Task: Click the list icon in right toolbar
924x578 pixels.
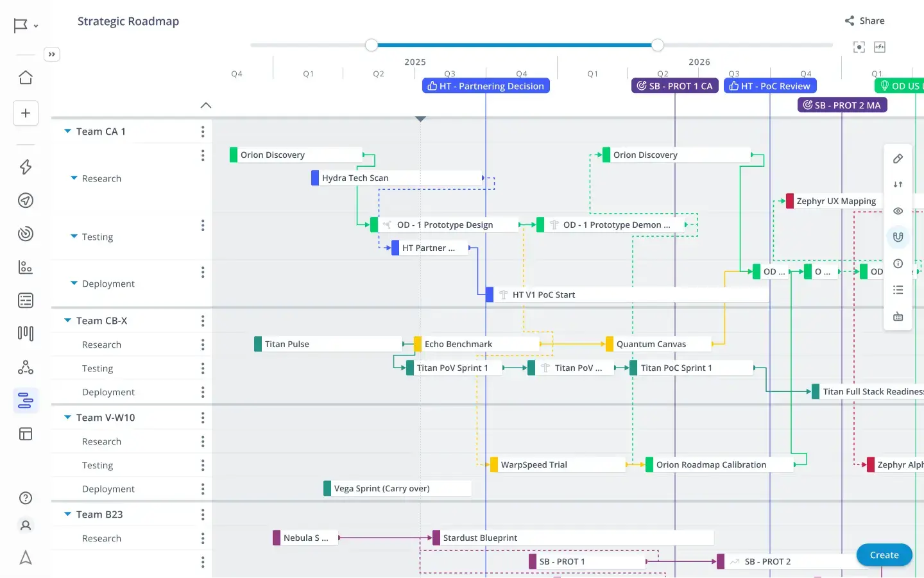Action: click(x=898, y=290)
